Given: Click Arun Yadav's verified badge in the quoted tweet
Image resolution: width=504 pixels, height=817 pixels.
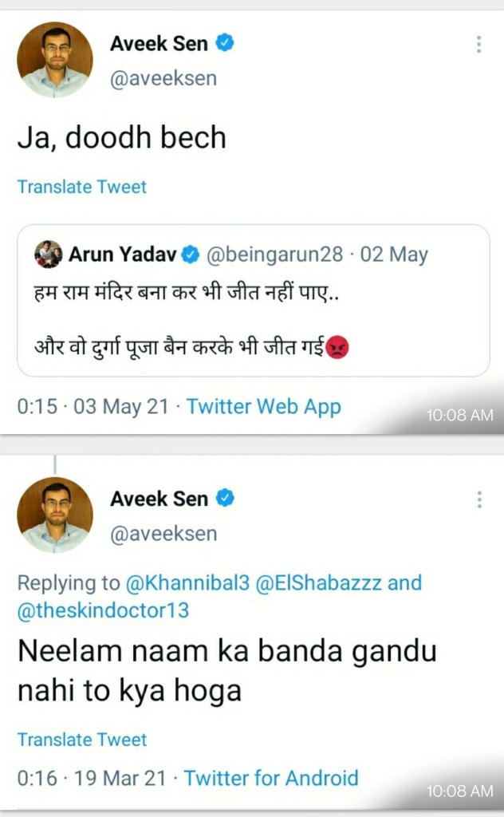Looking at the screenshot, I should [x=191, y=255].
